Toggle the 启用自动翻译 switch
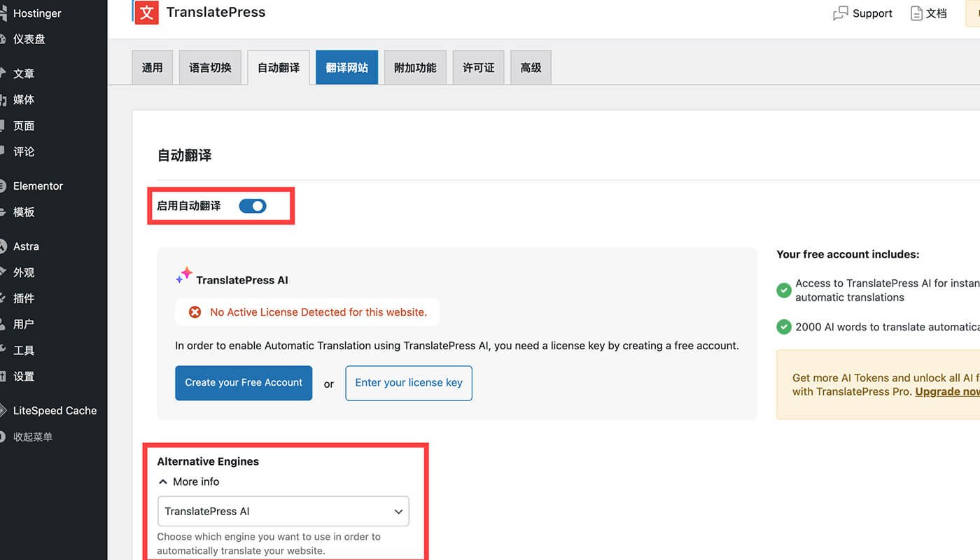980x560 pixels. [x=253, y=206]
